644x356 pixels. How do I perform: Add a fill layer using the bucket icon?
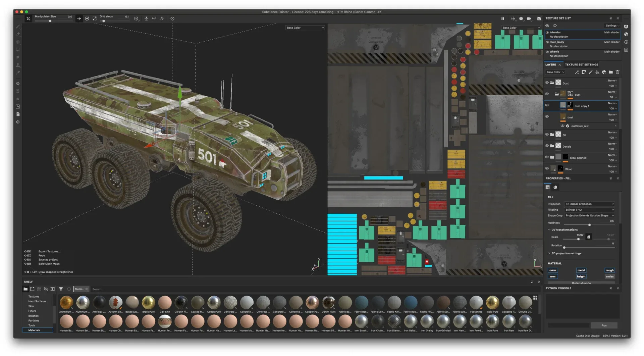click(x=597, y=72)
